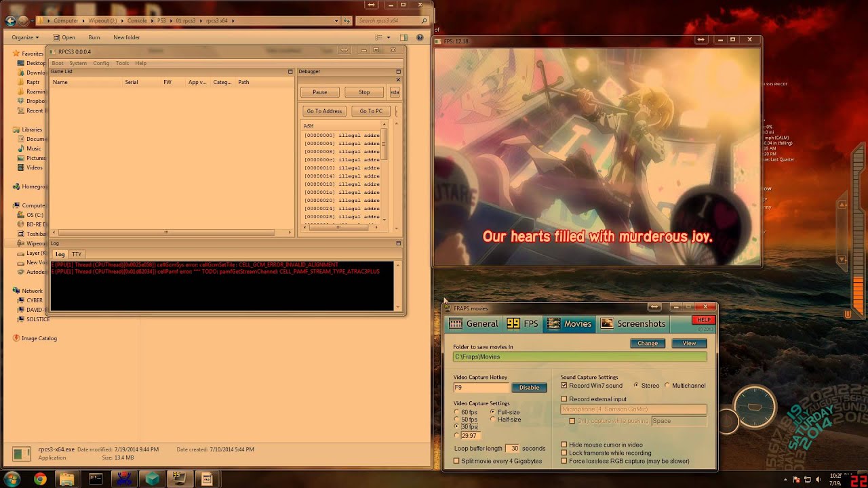This screenshot has height=488, width=868.
Task: Click Pause in the RPCS3 debugger
Action: (319, 92)
